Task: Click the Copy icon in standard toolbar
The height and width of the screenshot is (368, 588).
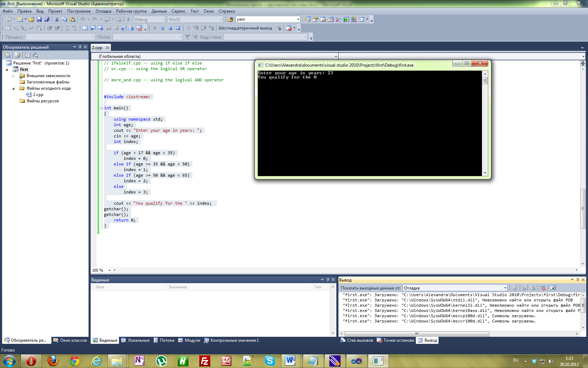Action: click(x=64, y=19)
